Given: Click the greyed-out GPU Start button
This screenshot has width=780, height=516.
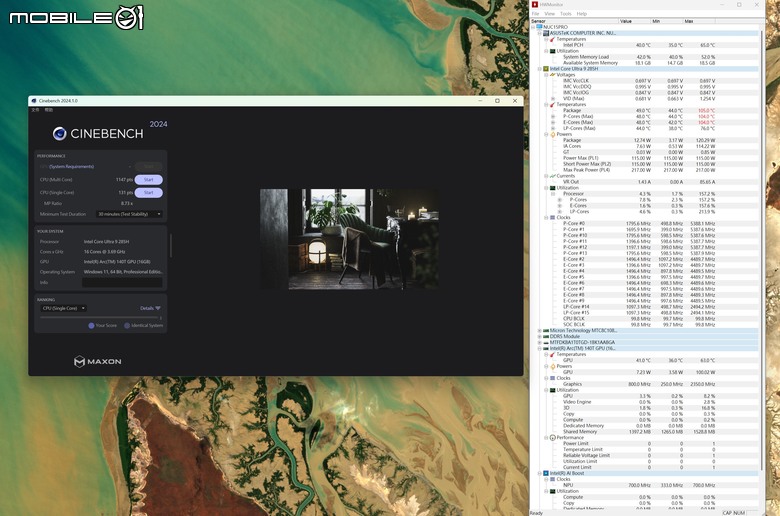Looking at the screenshot, I should [x=149, y=166].
